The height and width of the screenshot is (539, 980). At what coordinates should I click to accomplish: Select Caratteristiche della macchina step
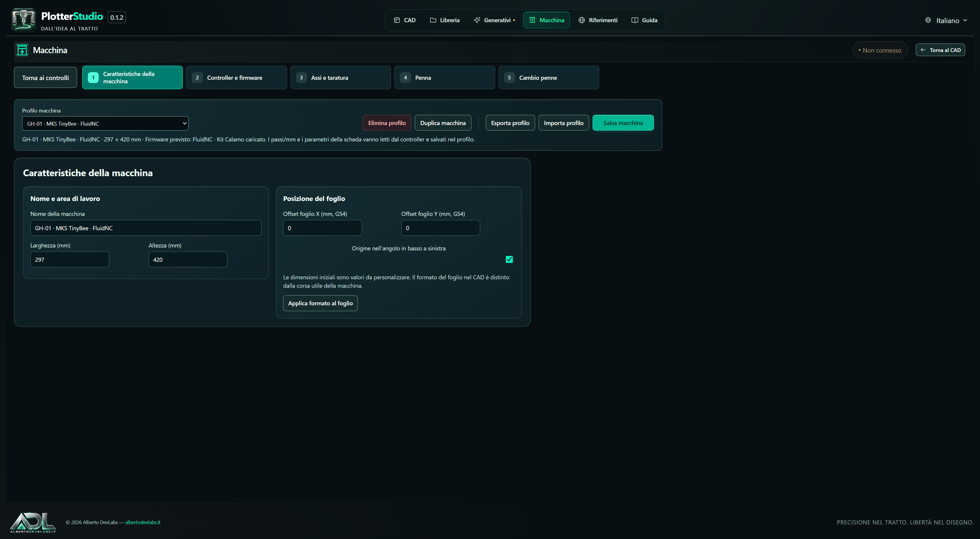click(133, 78)
